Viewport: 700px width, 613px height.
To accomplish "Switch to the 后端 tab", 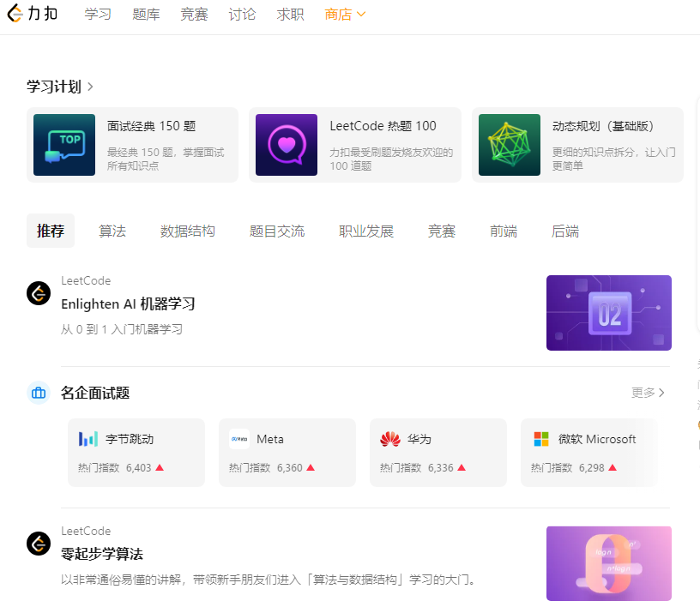I will click(565, 231).
